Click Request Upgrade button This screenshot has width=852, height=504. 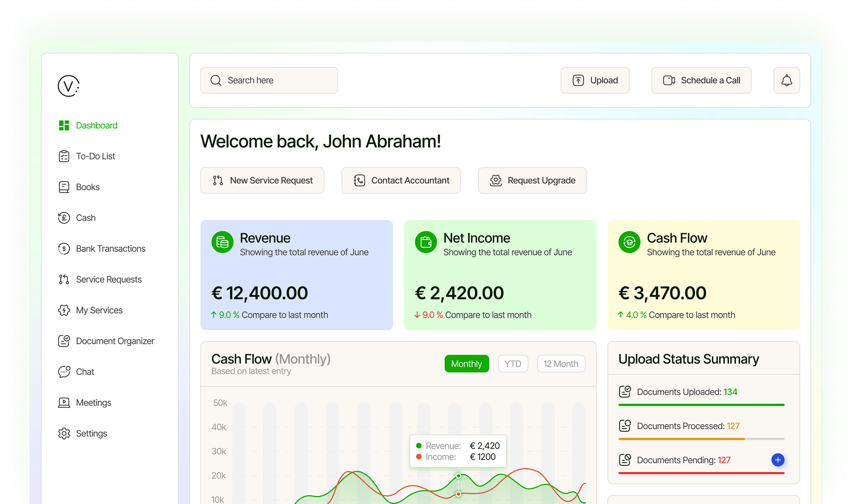[532, 180]
